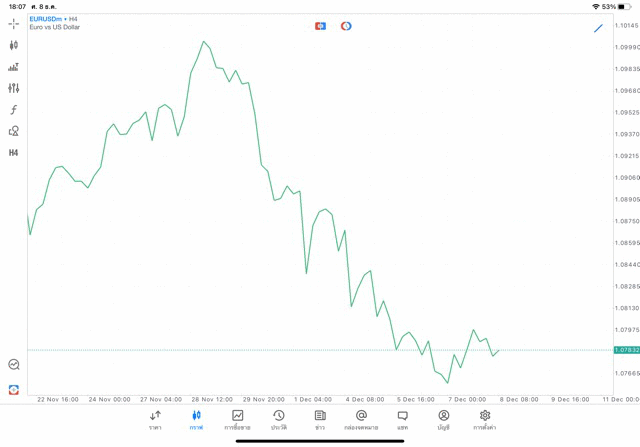Viewport: 640px width, 447px height.
Task: Open the Settings (การตั้งค่า) tab
Action: (x=485, y=420)
